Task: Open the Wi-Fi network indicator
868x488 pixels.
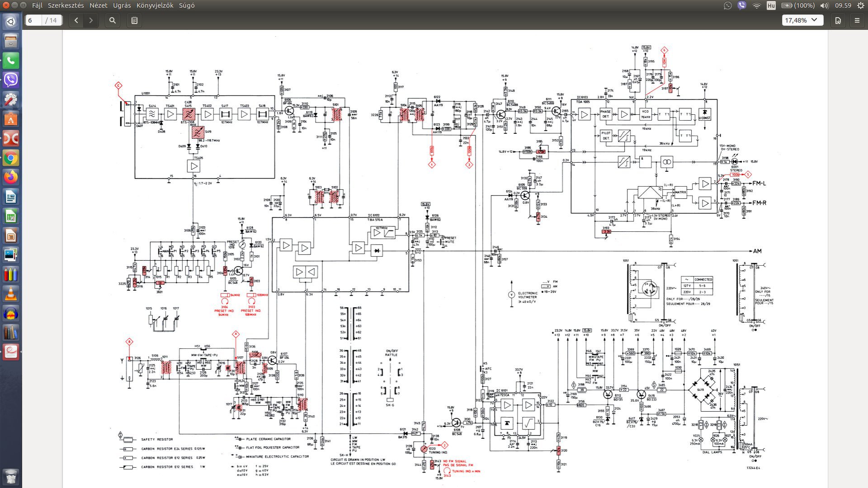Action: coord(757,5)
